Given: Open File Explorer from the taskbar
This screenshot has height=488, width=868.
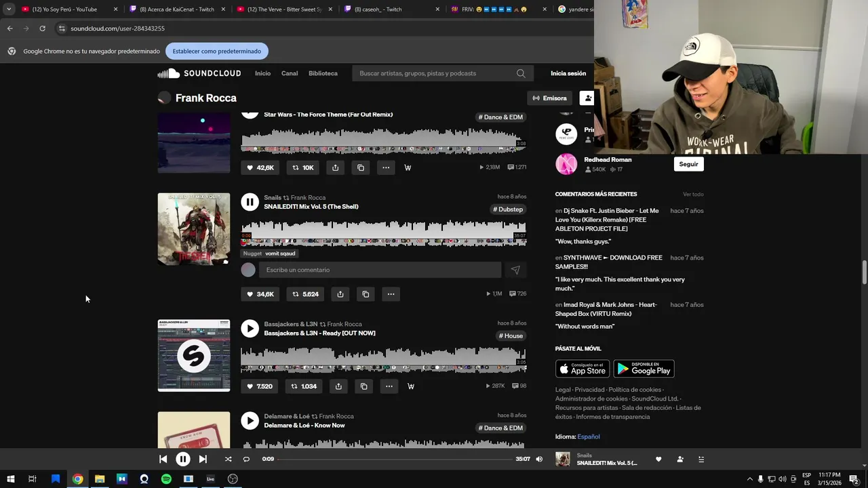Looking at the screenshot, I should pyautogui.click(x=100, y=479).
